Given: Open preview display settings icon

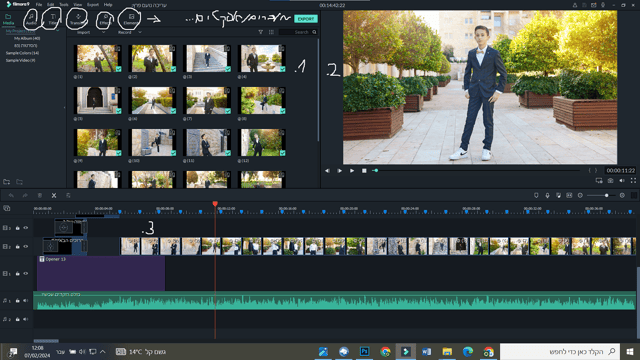Looking at the screenshot, I should click(599, 181).
